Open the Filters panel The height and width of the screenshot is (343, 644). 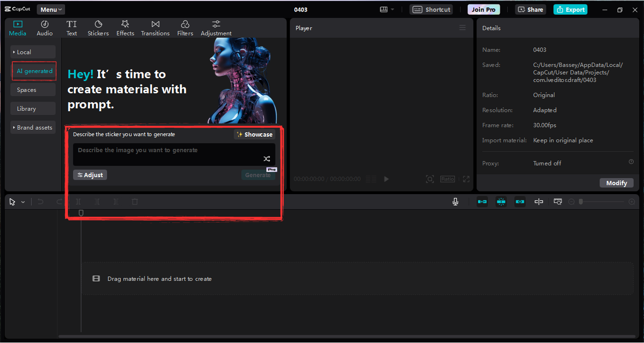(x=185, y=28)
